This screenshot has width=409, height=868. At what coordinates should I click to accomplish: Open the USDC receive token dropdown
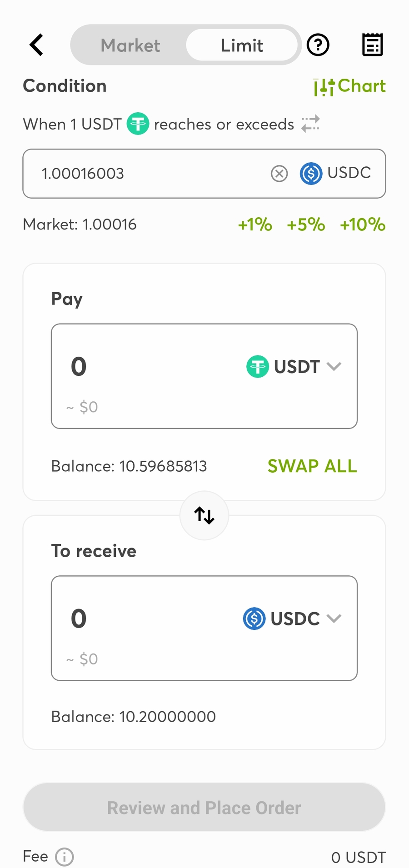[292, 619]
